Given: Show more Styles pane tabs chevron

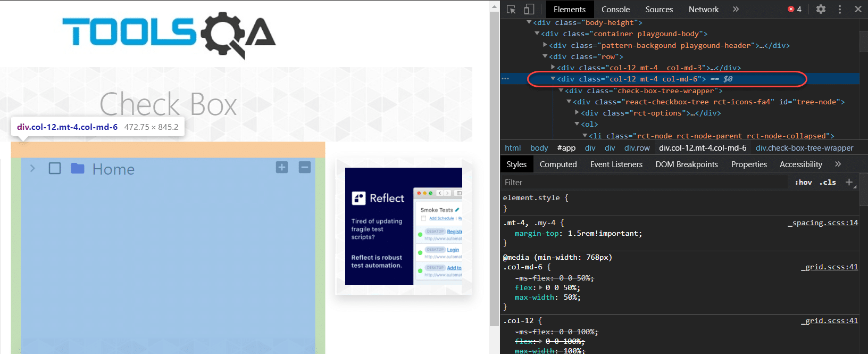Looking at the screenshot, I should point(838,164).
